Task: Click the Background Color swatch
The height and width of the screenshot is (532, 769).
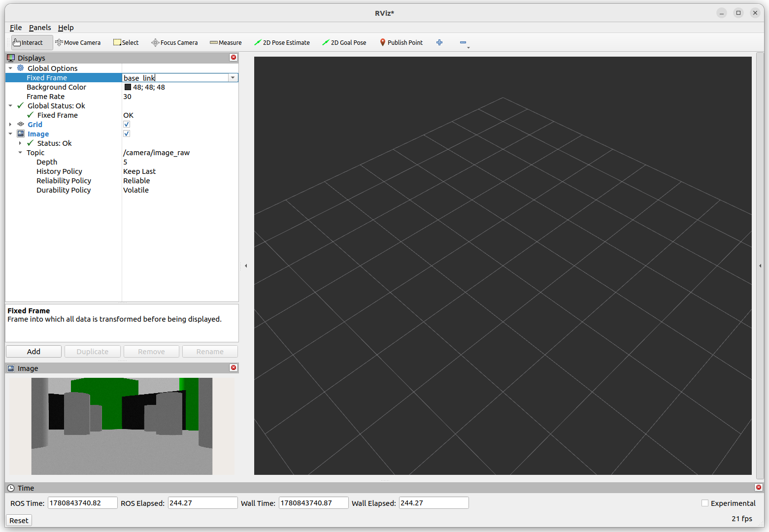Action: click(128, 87)
